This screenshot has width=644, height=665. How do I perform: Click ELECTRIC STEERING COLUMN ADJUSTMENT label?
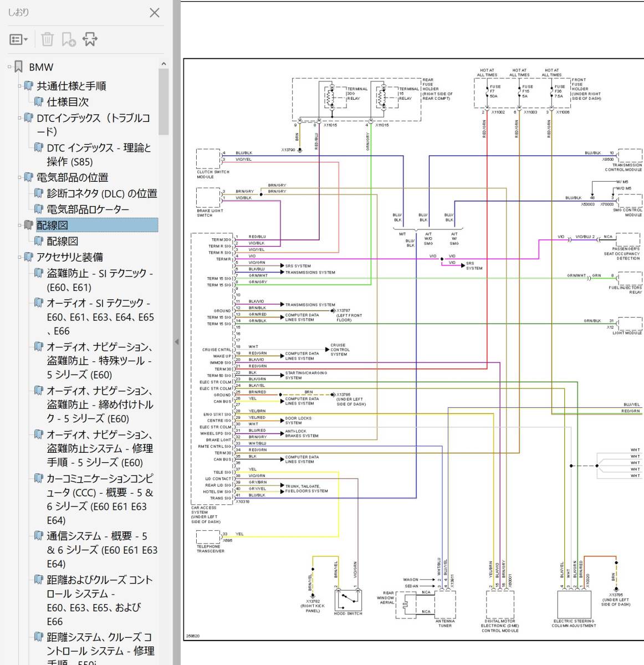tap(574, 623)
